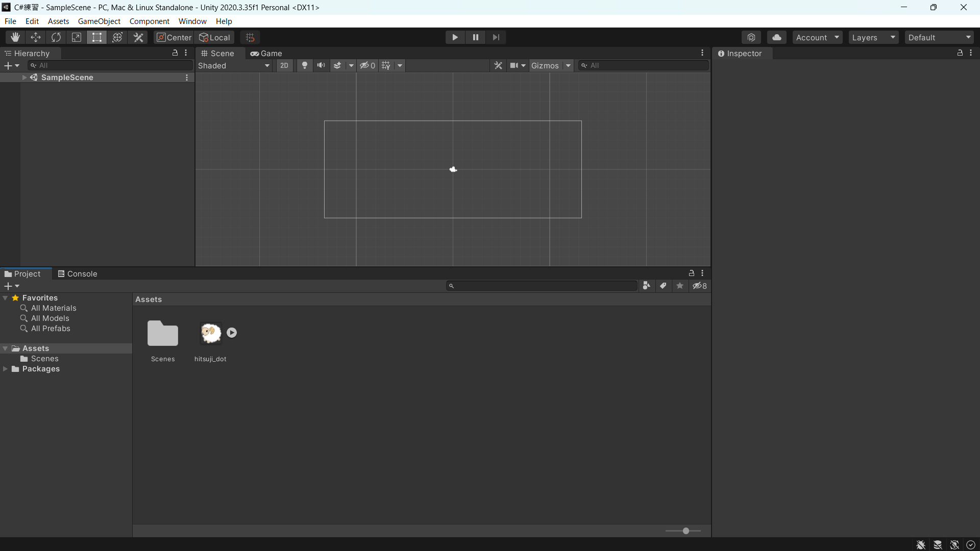
Task: Toggle the Rotate tool icon
Action: tap(56, 37)
